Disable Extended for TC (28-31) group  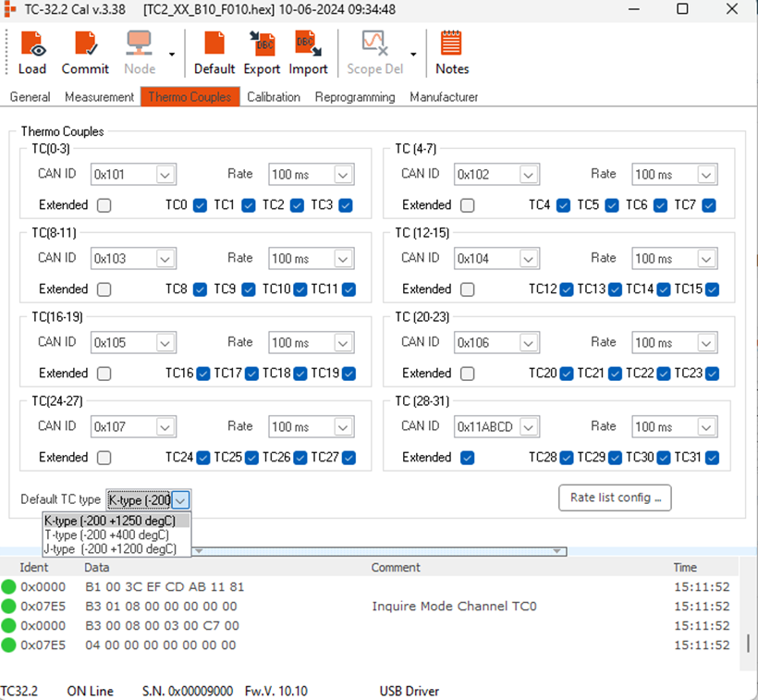click(468, 458)
